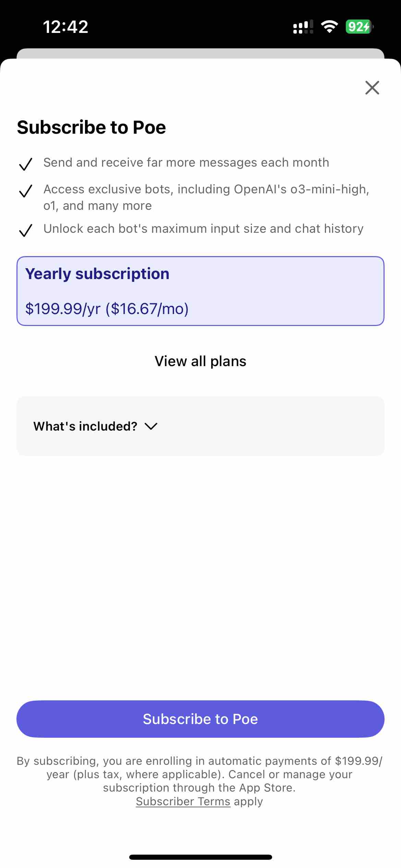Tap the checkmark beside far more messages
The image size is (401, 868).
click(26, 164)
